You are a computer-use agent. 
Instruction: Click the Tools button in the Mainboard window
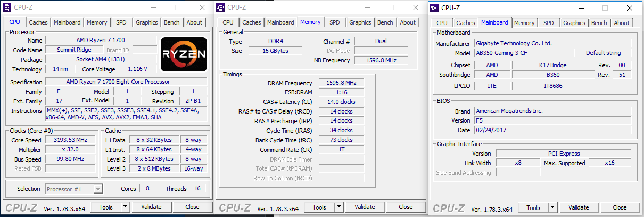[533, 207]
